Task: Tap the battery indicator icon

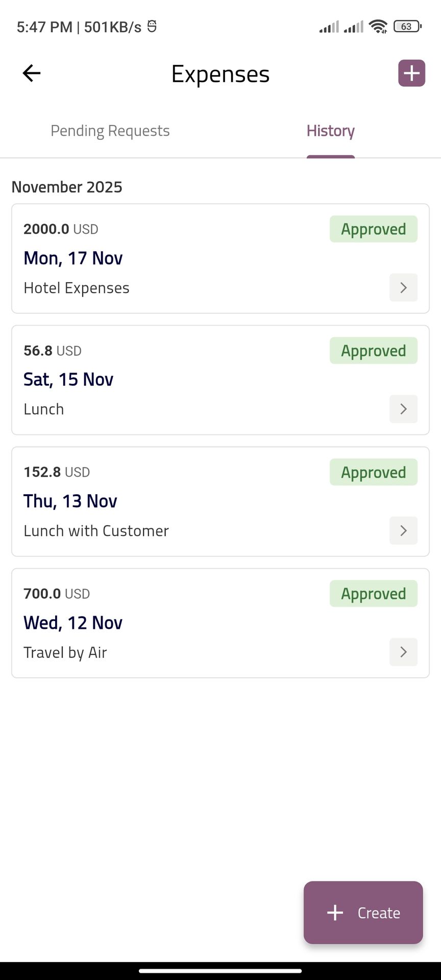Action: pos(407,27)
